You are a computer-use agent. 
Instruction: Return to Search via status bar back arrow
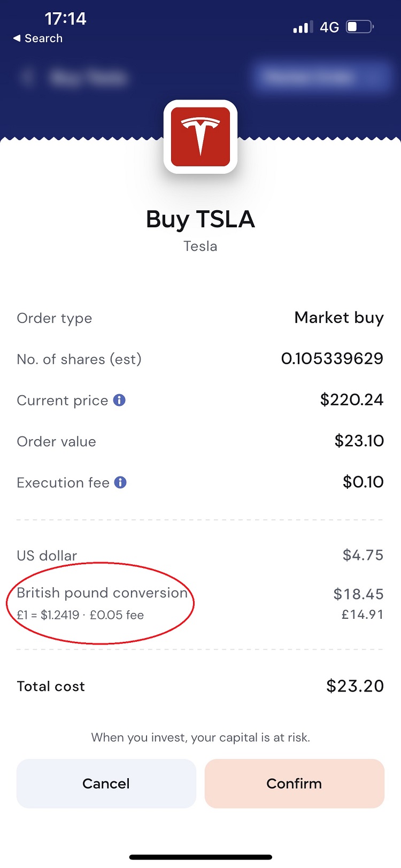[x=37, y=39]
